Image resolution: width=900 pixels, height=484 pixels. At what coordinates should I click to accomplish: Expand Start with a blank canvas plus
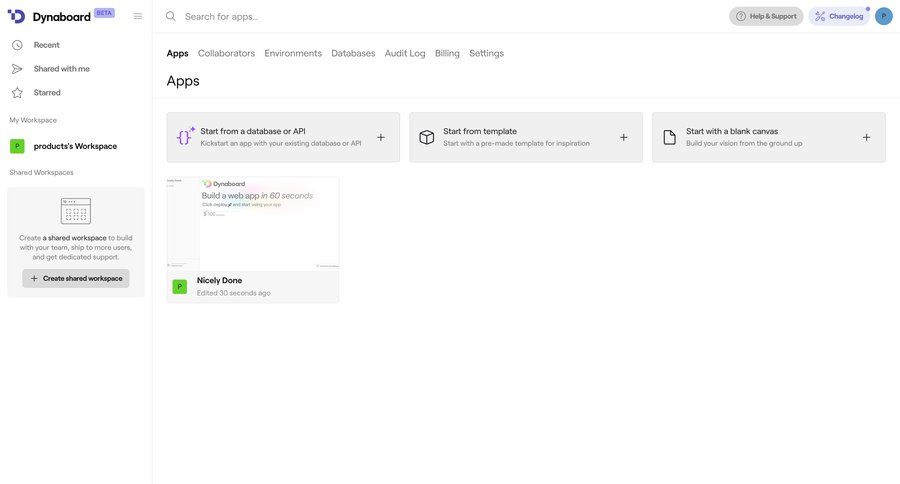coord(867,137)
